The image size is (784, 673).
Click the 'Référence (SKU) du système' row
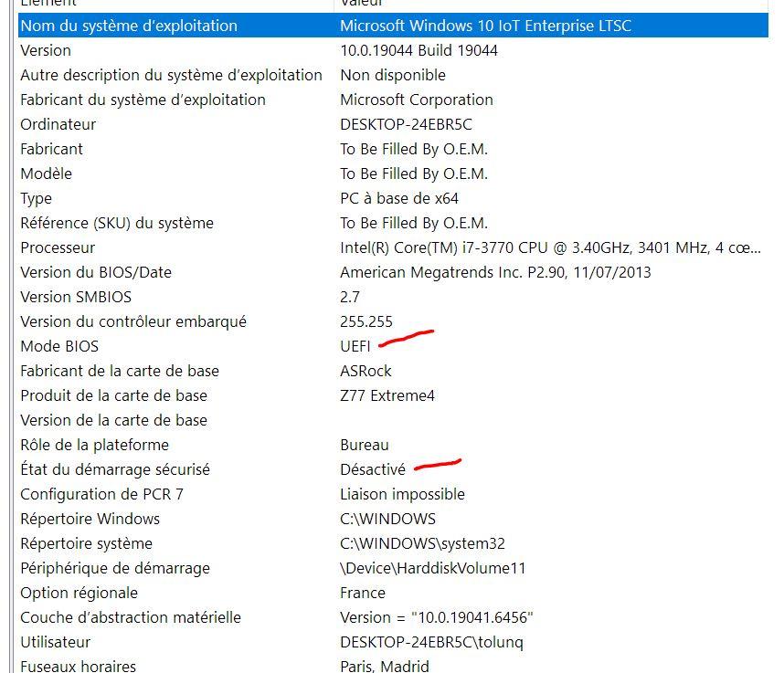pyautogui.click(x=117, y=223)
